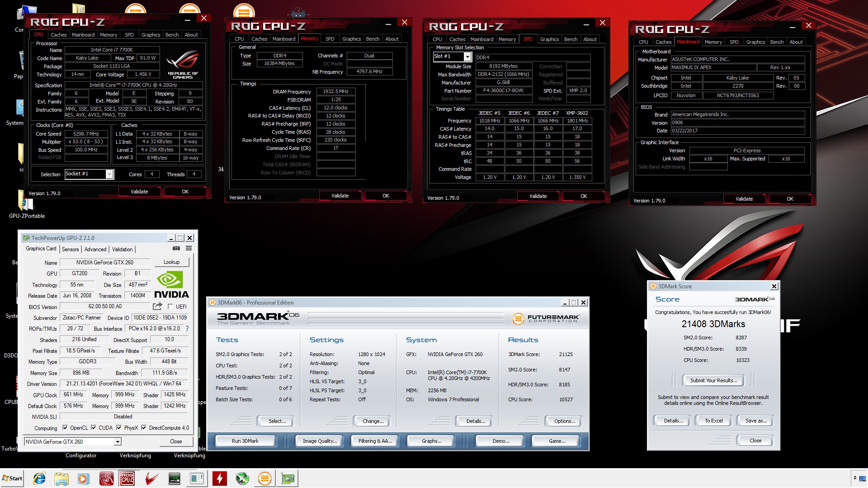Click the dark monitor taskbar icon

pyautogui.click(x=174, y=479)
